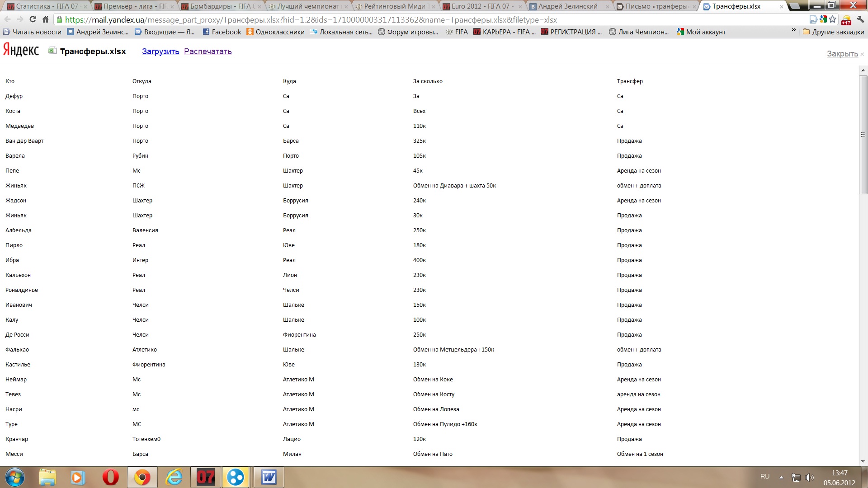This screenshot has height=488, width=868.
Task: Open Internet Explorer from the taskbar
Action: click(174, 477)
